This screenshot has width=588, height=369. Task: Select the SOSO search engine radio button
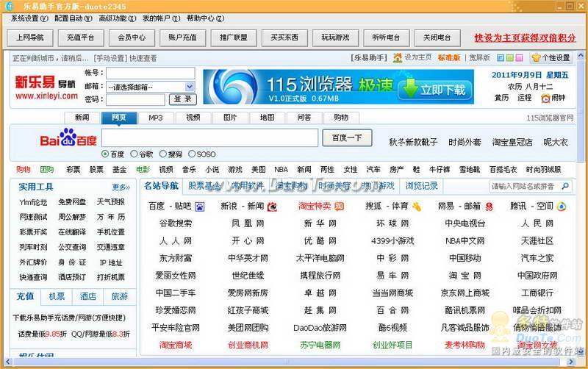[192, 154]
